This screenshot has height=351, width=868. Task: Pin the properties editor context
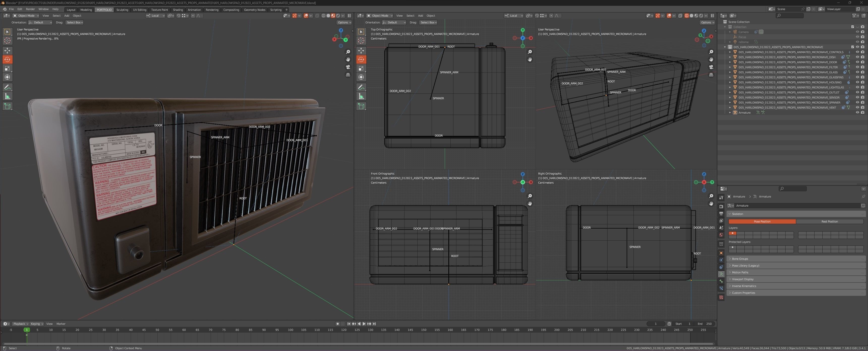tap(863, 197)
